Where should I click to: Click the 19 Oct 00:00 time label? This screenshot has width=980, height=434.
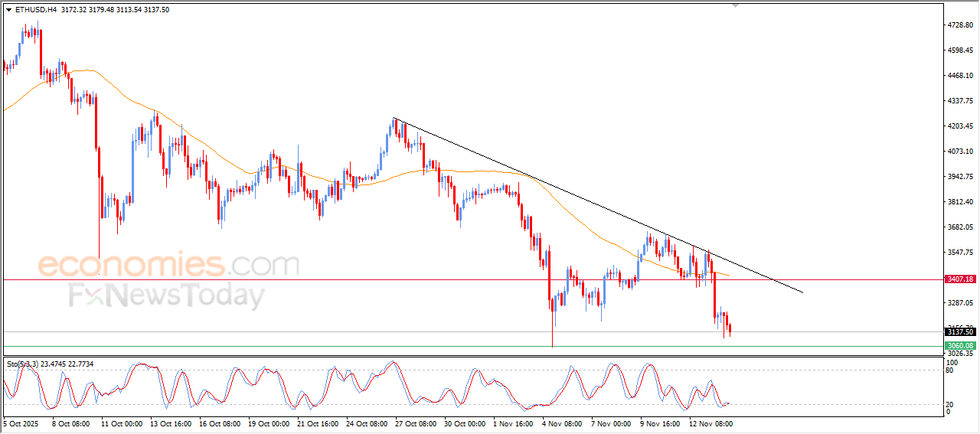[x=269, y=423]
